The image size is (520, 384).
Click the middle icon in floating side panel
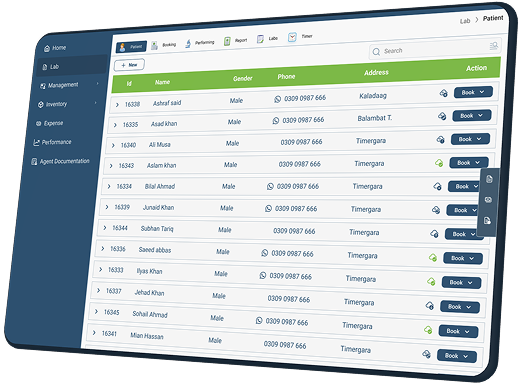488,200
